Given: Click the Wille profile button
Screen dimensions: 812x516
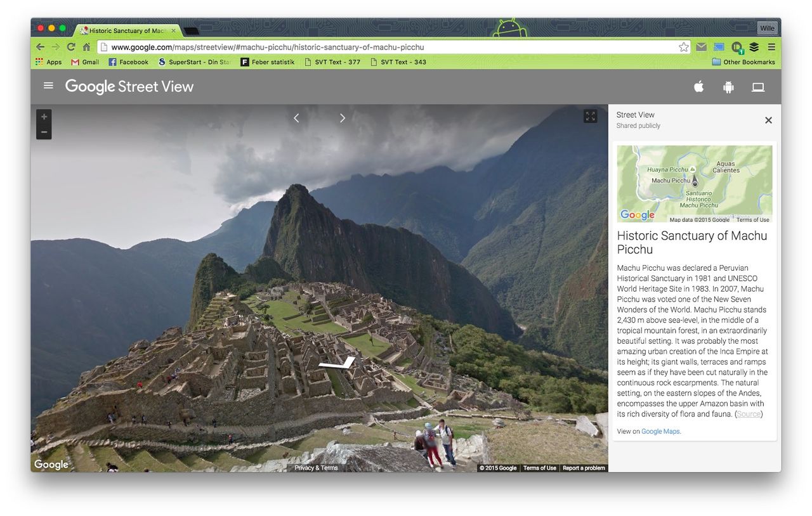Looking at the screenshot, I should coord(767,29).
